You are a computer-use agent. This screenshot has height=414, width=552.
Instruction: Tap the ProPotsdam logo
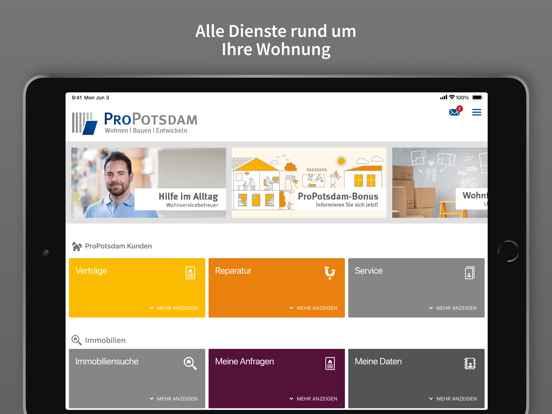click(x=135, y=123)
